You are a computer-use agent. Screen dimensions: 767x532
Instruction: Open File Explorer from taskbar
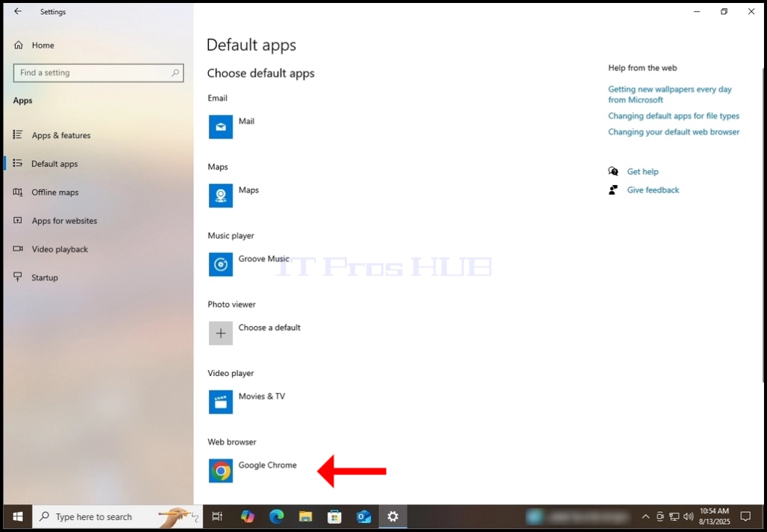coord(306,516)
